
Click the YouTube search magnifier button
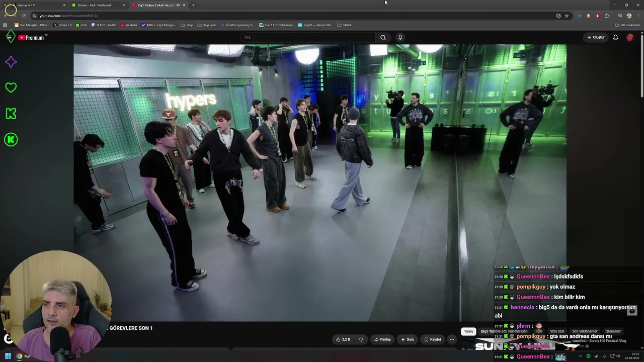(x=383, y=37)
